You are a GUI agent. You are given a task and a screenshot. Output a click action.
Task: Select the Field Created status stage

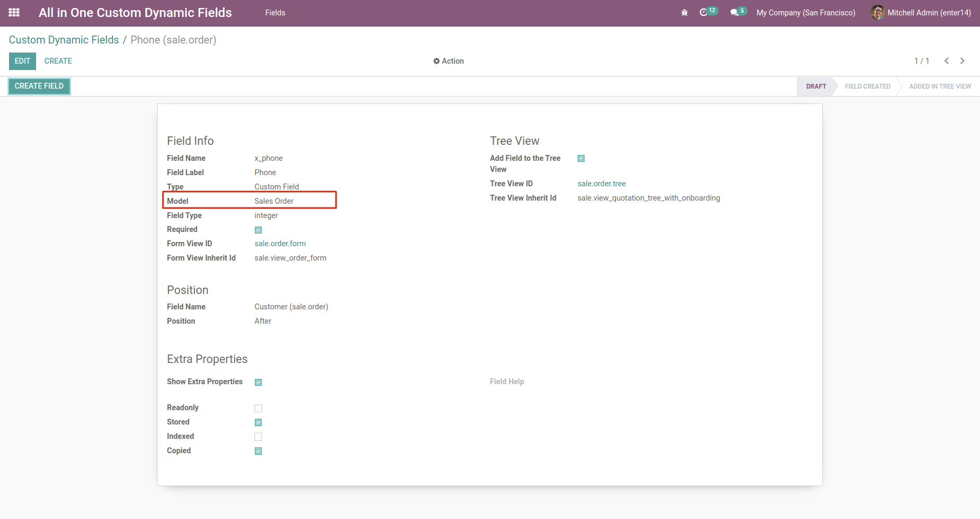click(867, 87)
